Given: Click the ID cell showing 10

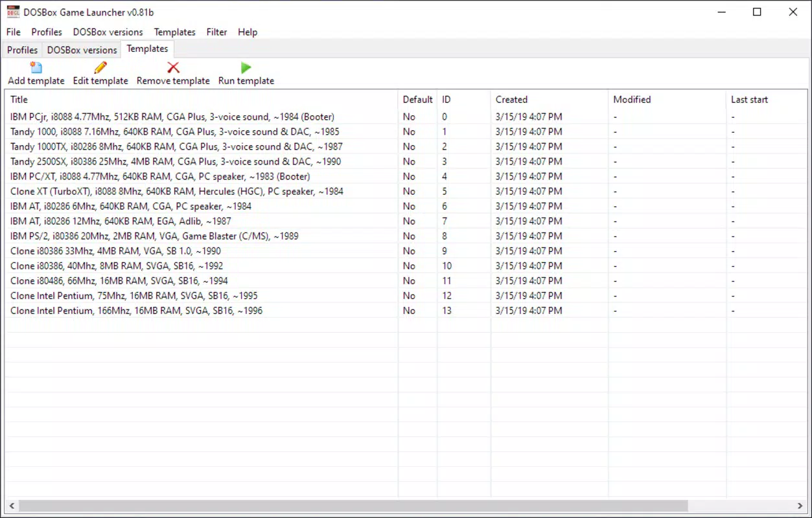Looking at the screenshot, I should tap(447, 265).
